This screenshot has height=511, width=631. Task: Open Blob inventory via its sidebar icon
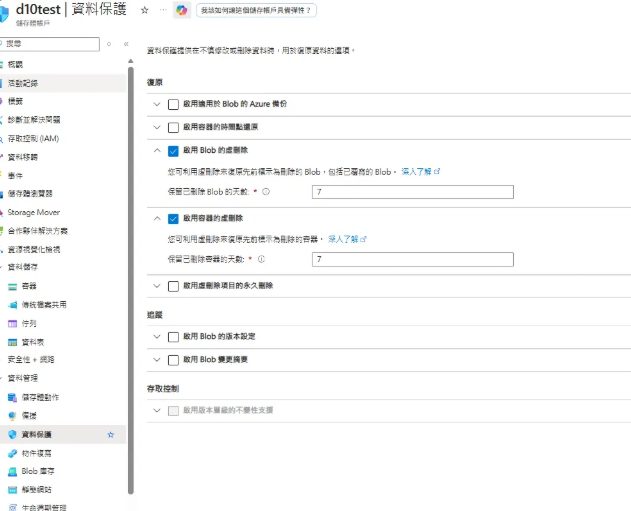(12, 471)
